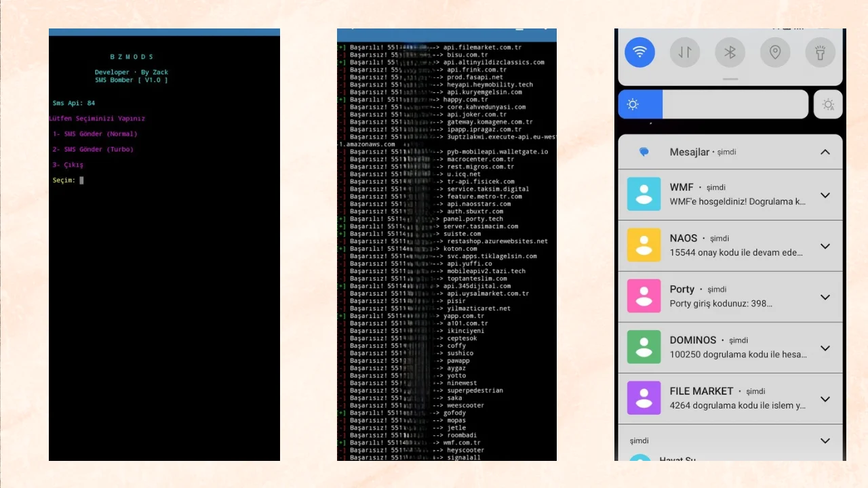Screen dimensions: 868x488
Task: Click the happy.com.tr log line
Action: [x=413, y=100]
